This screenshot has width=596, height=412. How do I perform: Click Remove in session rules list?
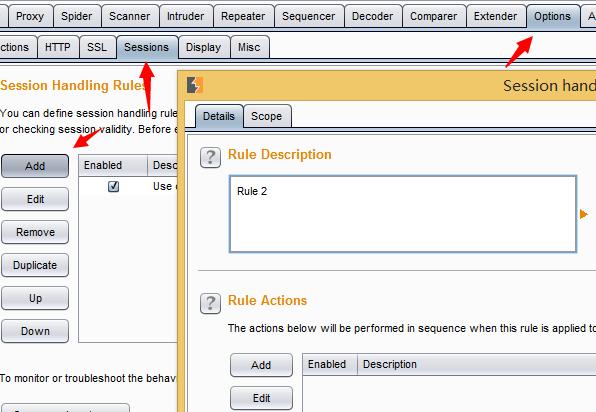35,232
